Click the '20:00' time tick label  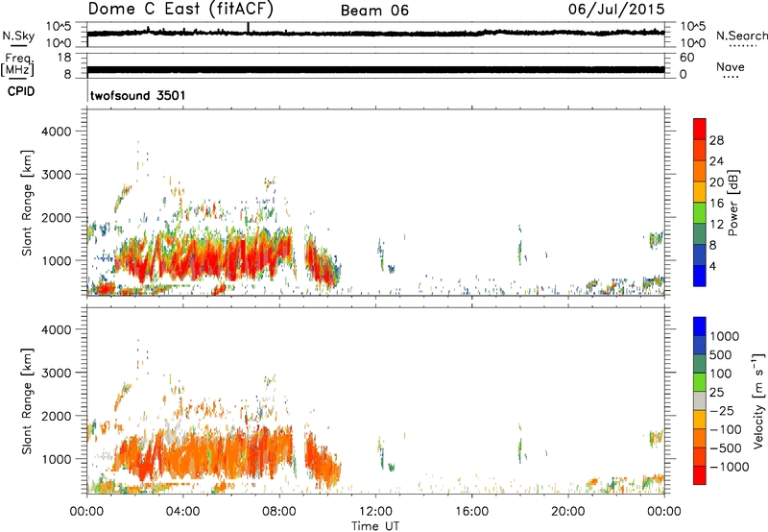point(568,512)
